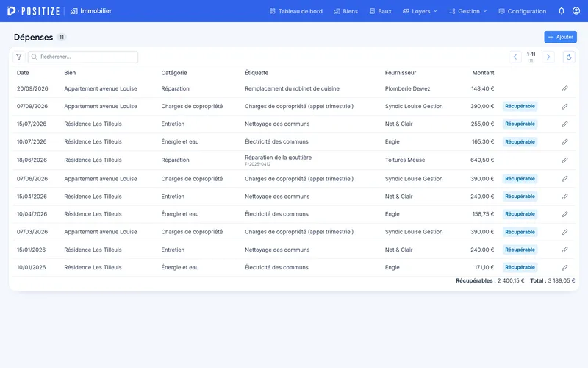Viewport: 588px width, 368px height.
Task: Click the Total 3 189,05 €
Action: click(552, 280)
